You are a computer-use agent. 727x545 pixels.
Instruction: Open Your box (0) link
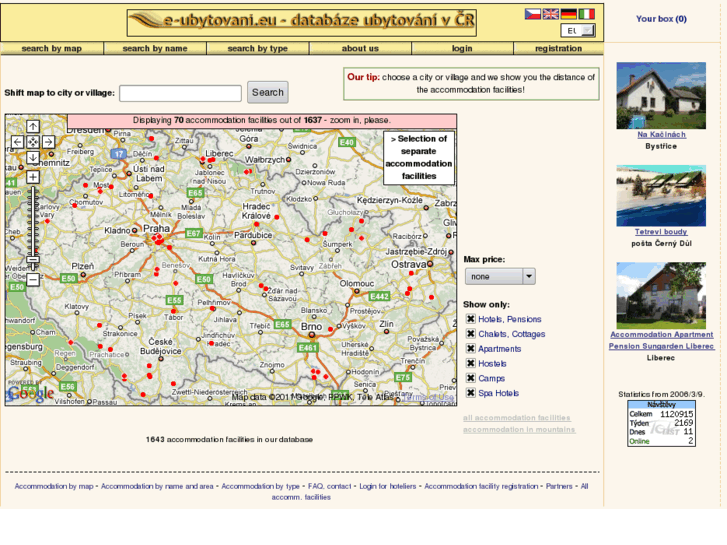coord(661,19)
